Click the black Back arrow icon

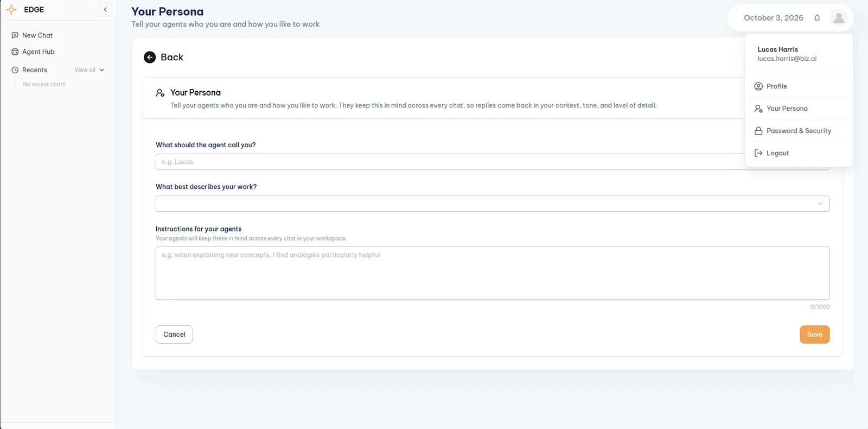(x=150, y=57)
